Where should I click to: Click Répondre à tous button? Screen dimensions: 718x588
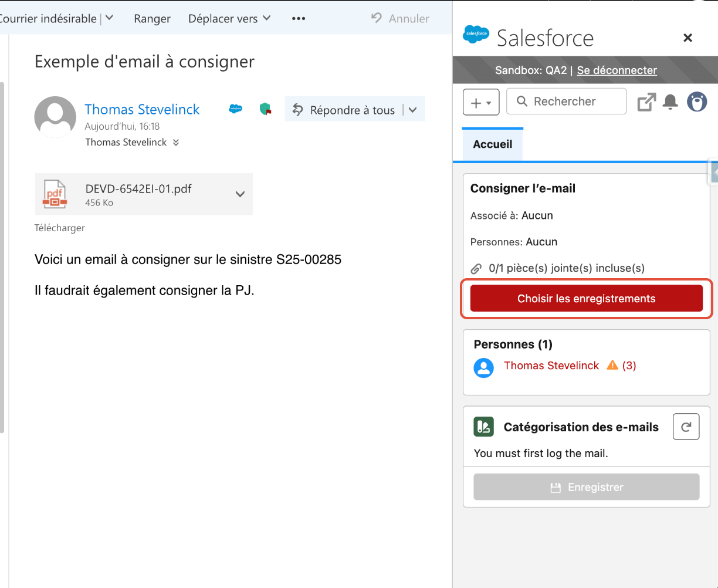click(x=344, y=110)
